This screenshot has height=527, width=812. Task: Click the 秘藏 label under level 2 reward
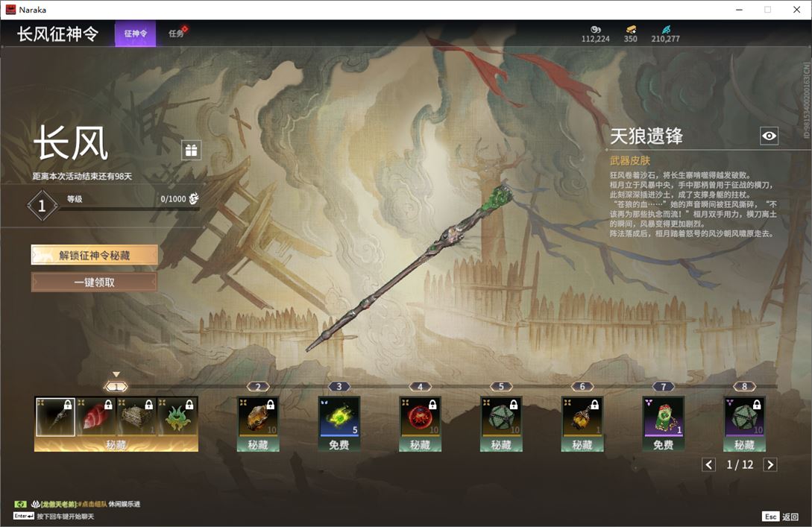pyautogui.click(x=258, y=445)
